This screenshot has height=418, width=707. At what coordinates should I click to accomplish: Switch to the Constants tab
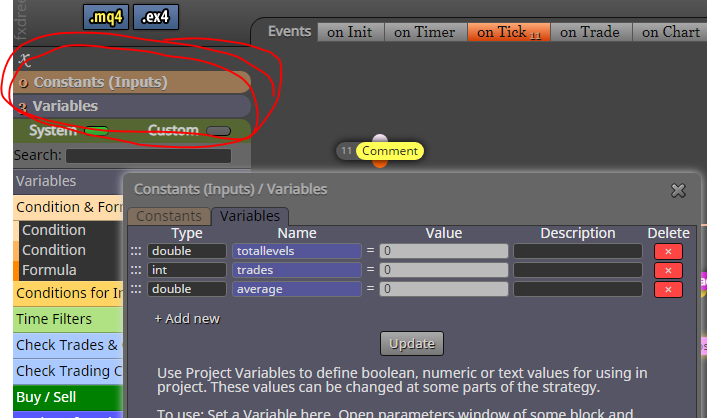[x=169, y=216]
